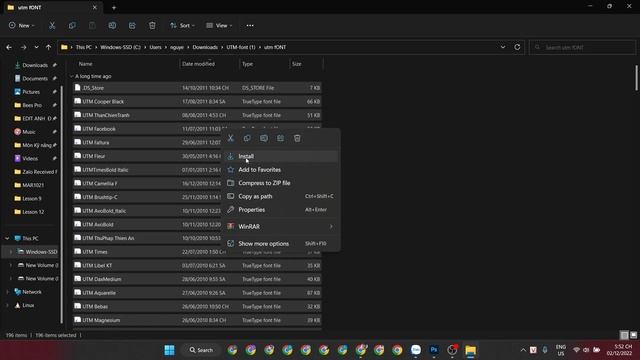Viewport: 640px width, 360px height.
Task: Collapse the This PC tree node
Action: [x=7, y=238]
